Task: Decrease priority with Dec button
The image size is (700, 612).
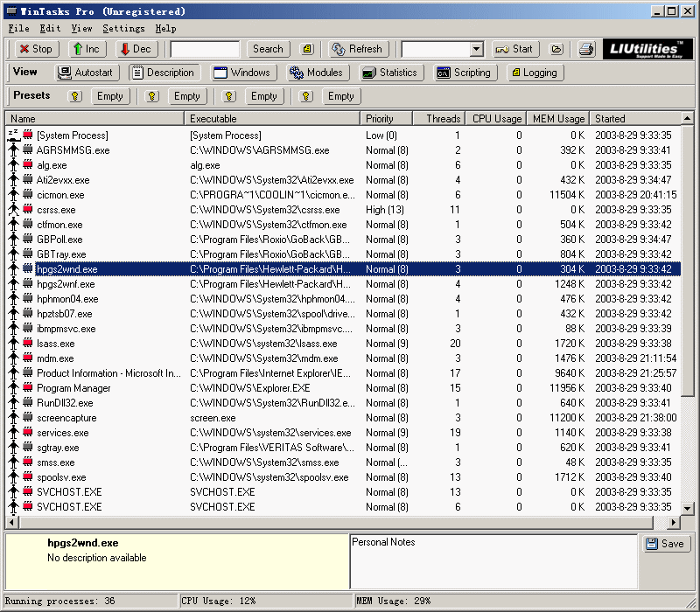Action: click(136, 49)
